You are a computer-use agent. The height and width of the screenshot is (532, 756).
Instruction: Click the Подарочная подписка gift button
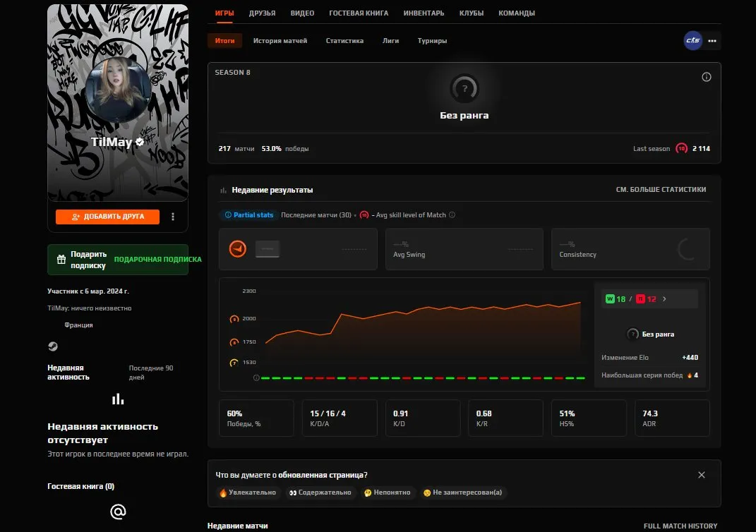click(x=157, y=259)
